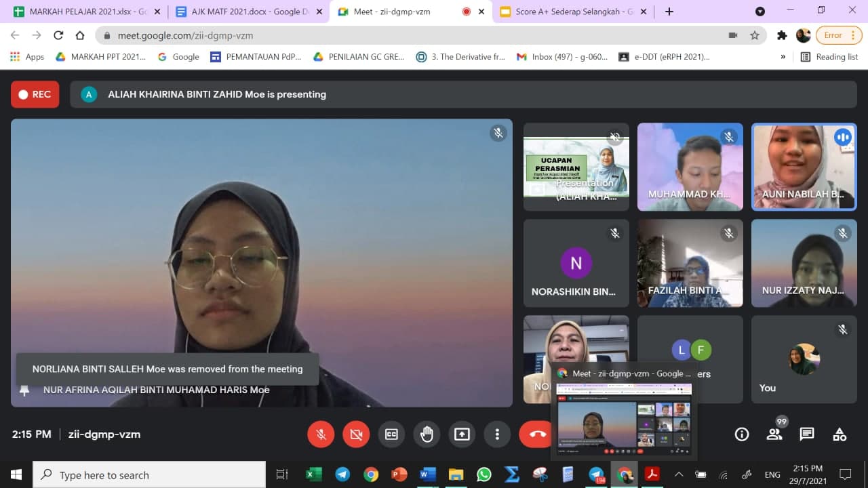Turn on closed captions

[x=391, y=434]
